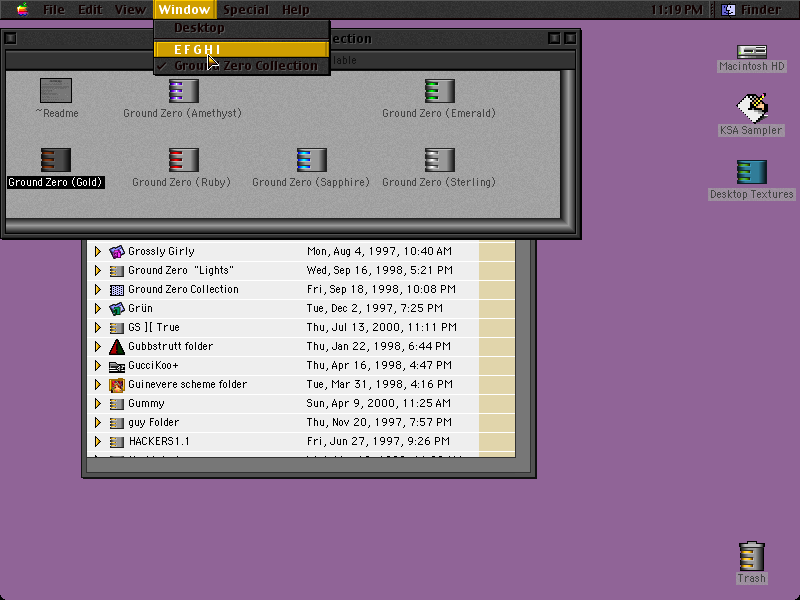Click the Gummy folder icon
This screenshot has width=800, height=600.
(117, 404)
